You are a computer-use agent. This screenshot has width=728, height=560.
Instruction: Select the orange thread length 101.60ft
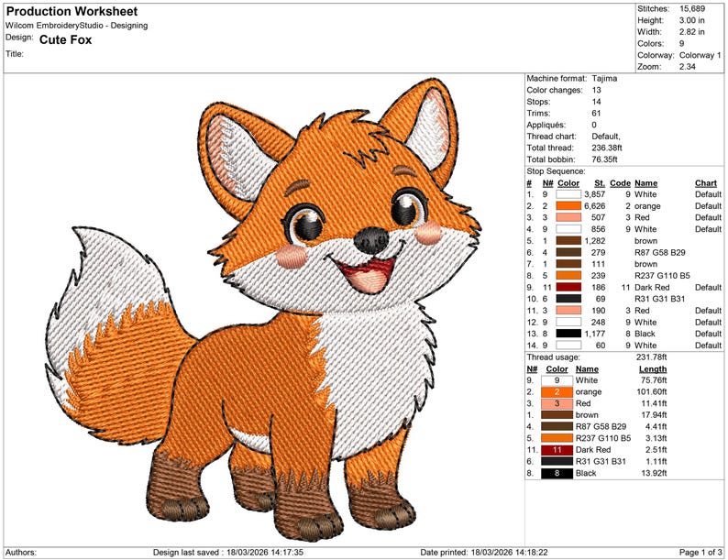tap(652, 392)
